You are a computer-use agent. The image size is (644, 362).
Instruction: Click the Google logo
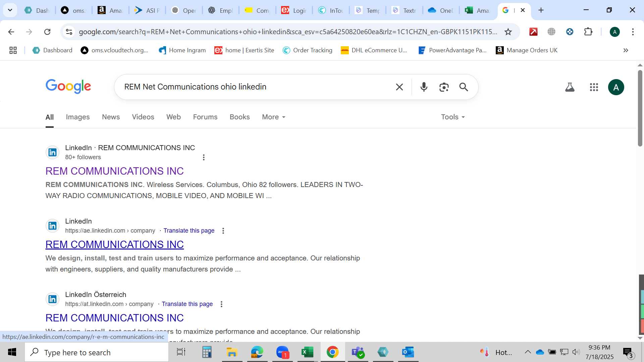[x=68, y=86]
